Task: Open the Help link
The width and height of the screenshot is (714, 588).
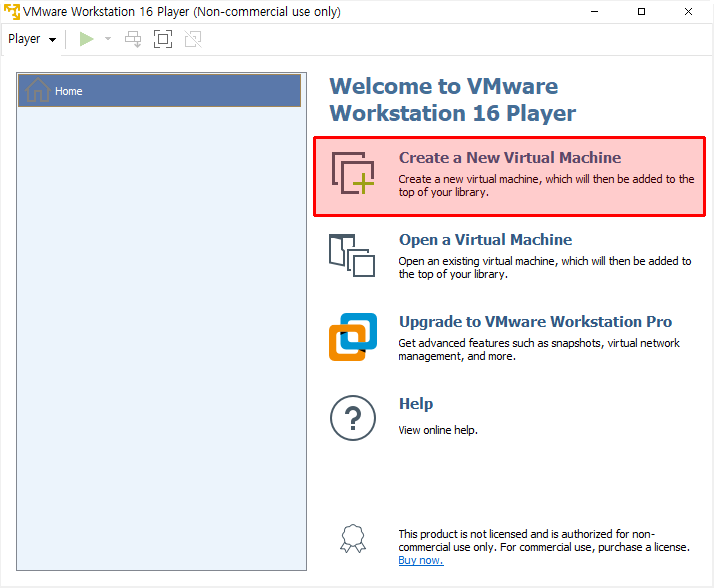Action: (x=416, y=404)
